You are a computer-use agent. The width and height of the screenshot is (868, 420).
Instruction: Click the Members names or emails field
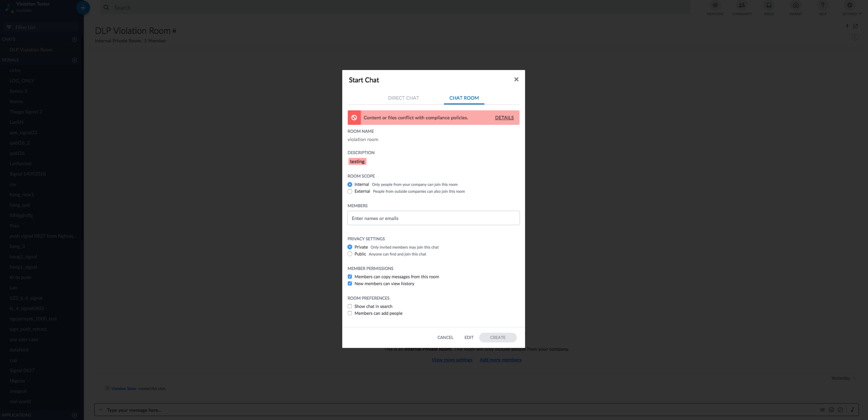(433, 218)
